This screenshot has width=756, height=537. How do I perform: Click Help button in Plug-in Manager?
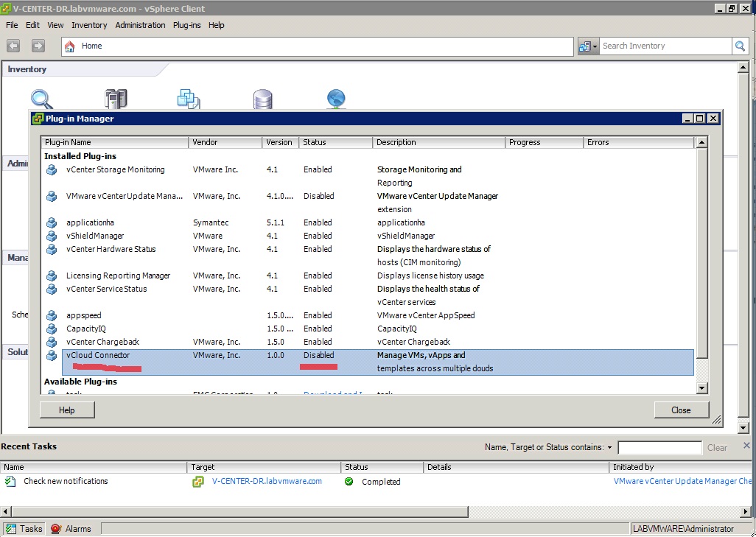pos(67,410)
